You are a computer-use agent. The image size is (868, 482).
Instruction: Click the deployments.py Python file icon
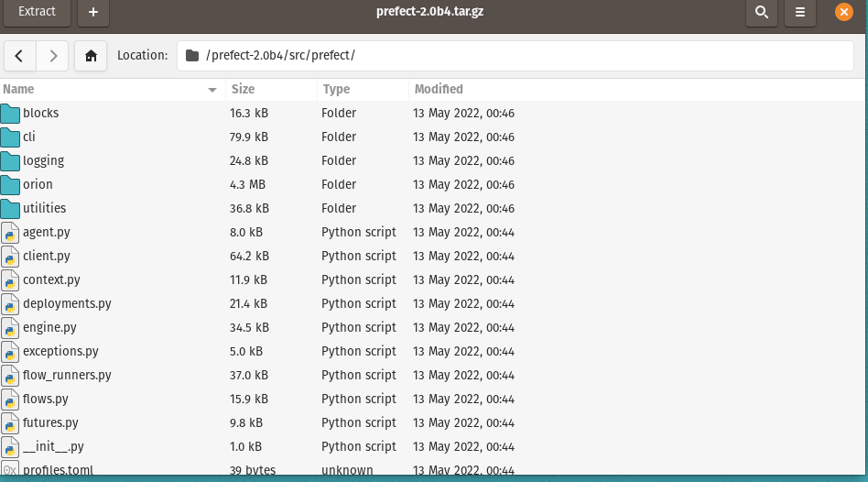(x=10, y=304)
